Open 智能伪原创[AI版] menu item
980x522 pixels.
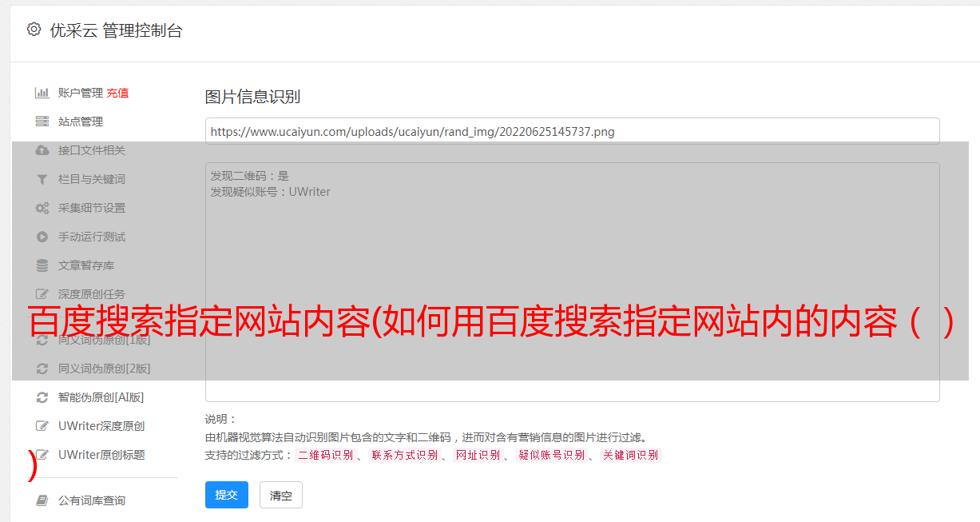[101, 397]
